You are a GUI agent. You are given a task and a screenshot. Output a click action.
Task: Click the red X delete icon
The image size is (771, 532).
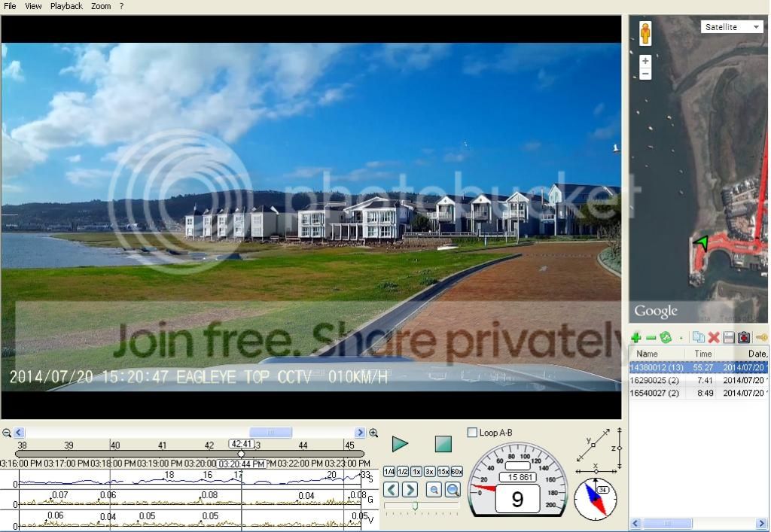tap(714, 337)
